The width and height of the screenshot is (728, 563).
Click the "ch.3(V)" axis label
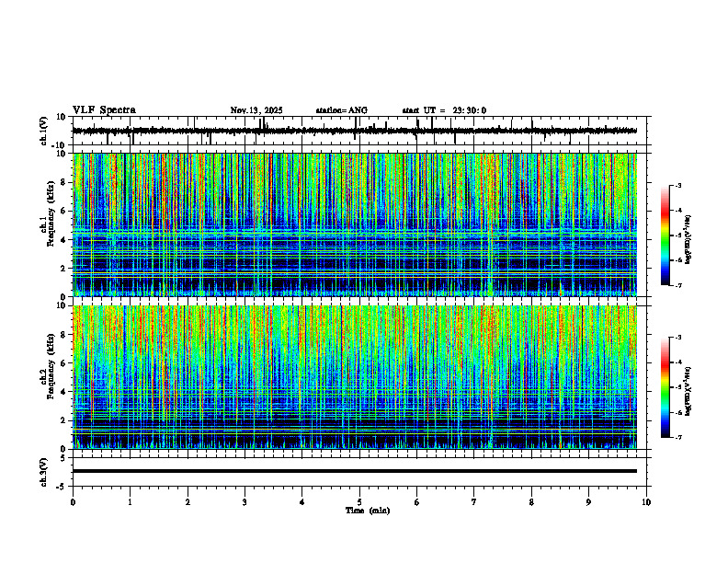pos(45,472)
